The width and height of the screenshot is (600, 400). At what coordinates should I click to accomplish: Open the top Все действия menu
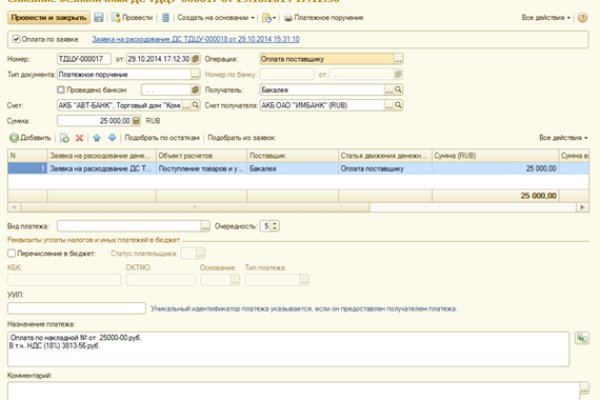(546, 18)
